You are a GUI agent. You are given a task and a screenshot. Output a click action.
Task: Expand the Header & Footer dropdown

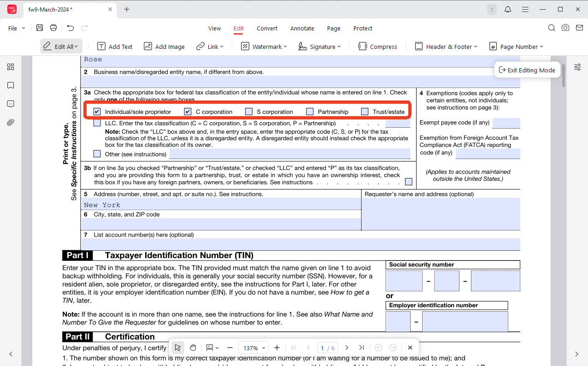476,47
